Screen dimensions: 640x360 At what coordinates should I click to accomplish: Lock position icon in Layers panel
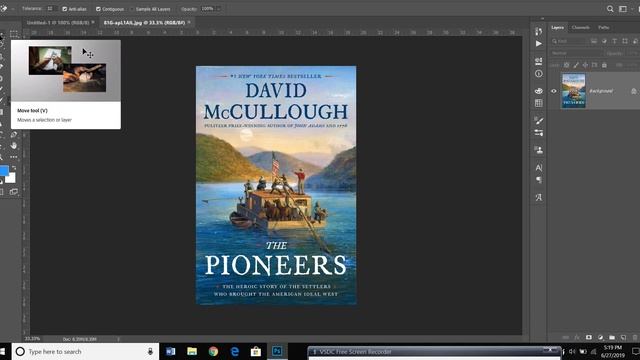pyautogui.click(x=585, y=65)
